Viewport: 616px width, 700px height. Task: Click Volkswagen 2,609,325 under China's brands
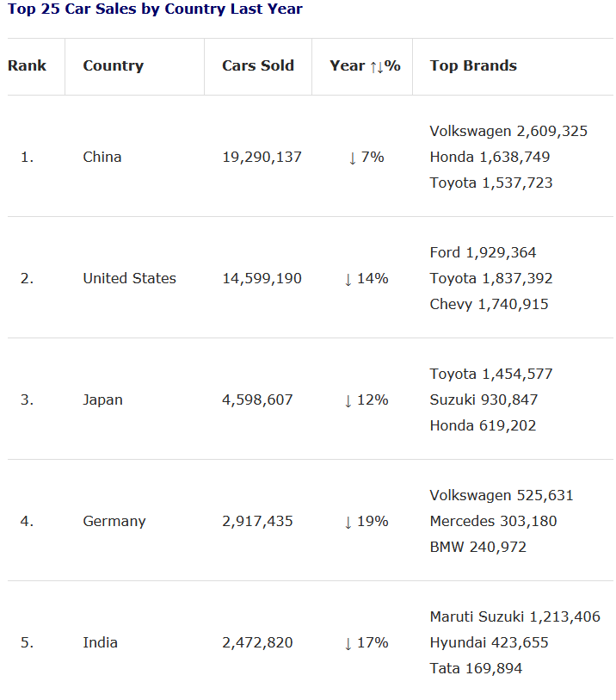[x=508, y=131]
